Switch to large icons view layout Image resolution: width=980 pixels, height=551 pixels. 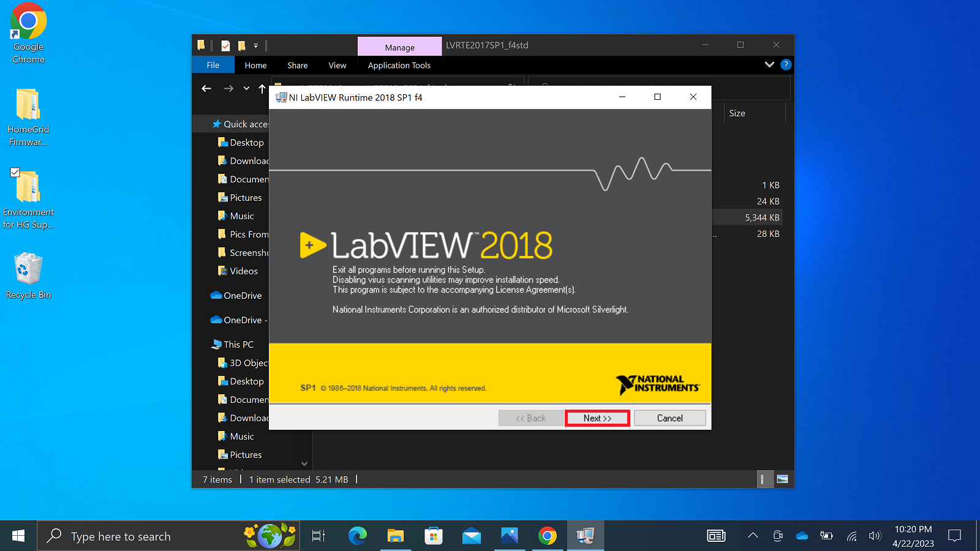(x=782, y=479)
